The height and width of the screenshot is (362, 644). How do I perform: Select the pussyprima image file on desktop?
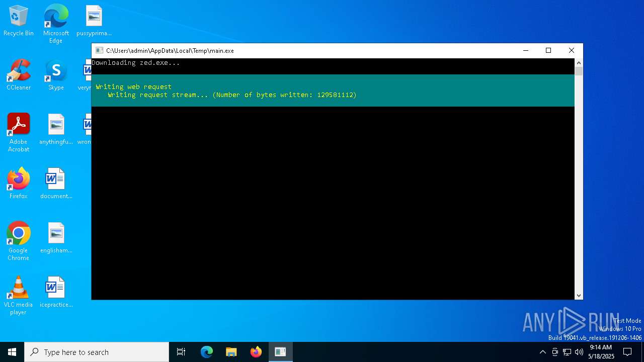click(94, 21)
